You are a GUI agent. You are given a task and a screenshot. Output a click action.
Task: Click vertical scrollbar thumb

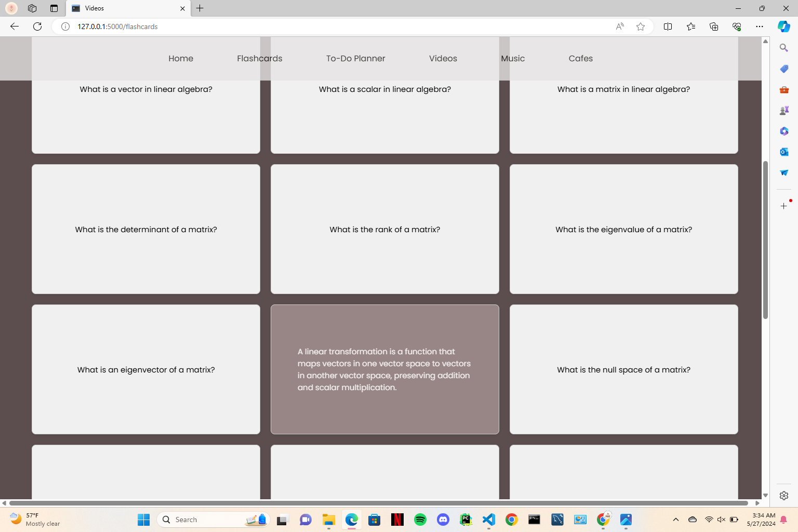[765, 240]
